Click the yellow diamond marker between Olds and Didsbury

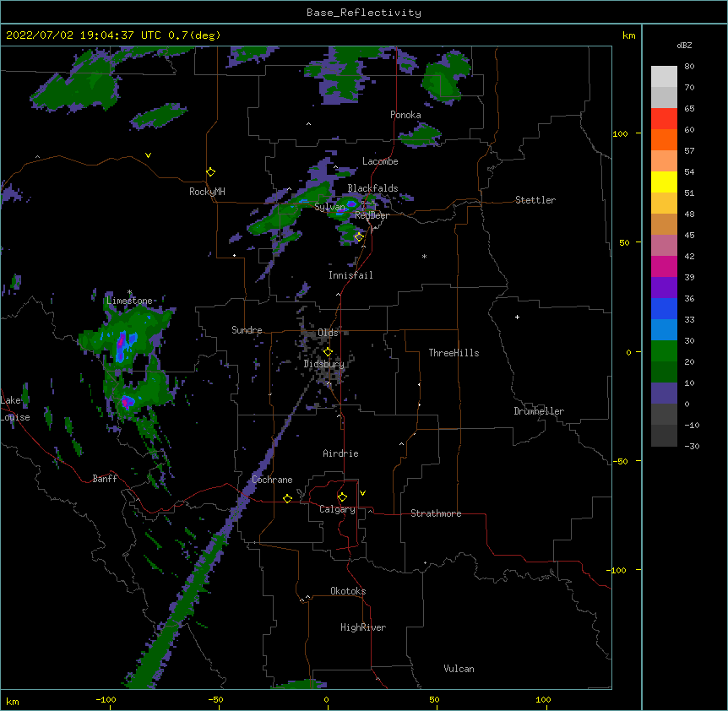click(328, 351)
